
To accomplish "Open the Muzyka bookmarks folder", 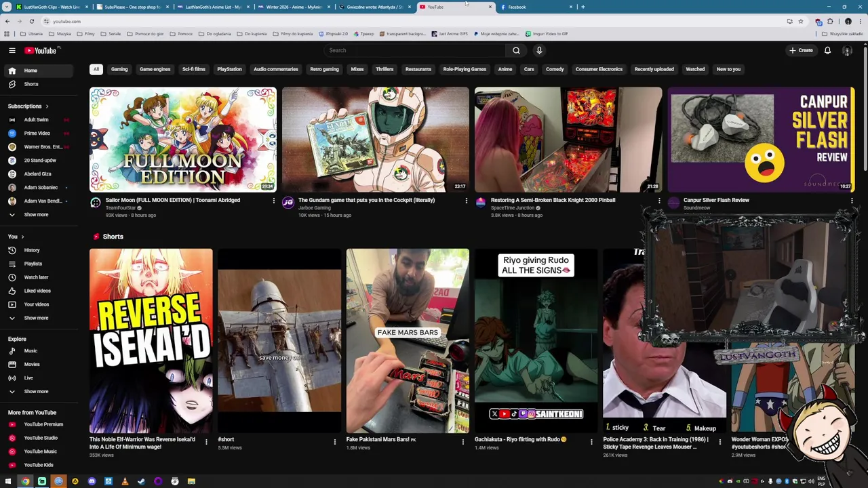I will tap(60, 33).
